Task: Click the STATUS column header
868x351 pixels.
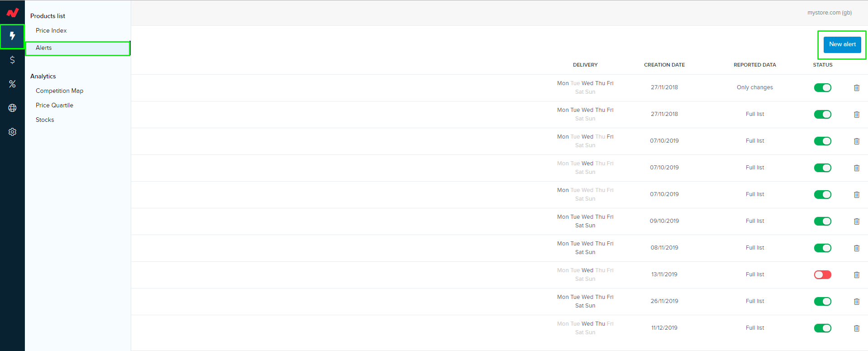Action: pyautogui.click(x=823, y=65)
